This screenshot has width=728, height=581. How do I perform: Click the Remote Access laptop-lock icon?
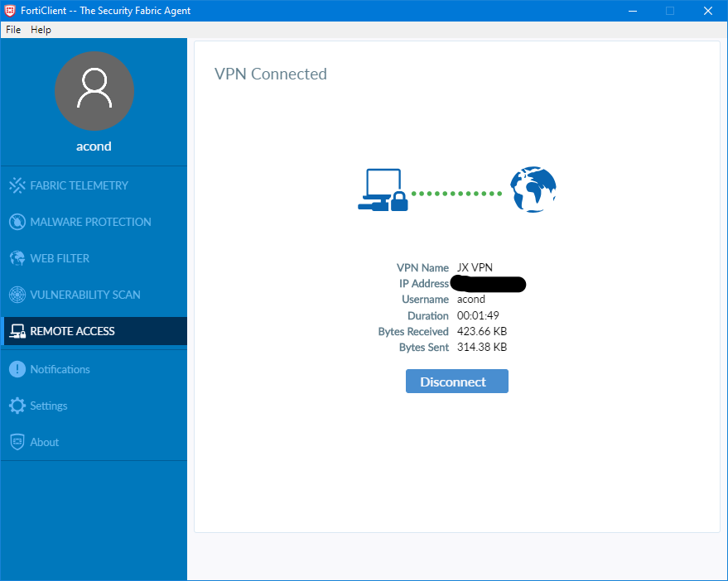point(17,331)
